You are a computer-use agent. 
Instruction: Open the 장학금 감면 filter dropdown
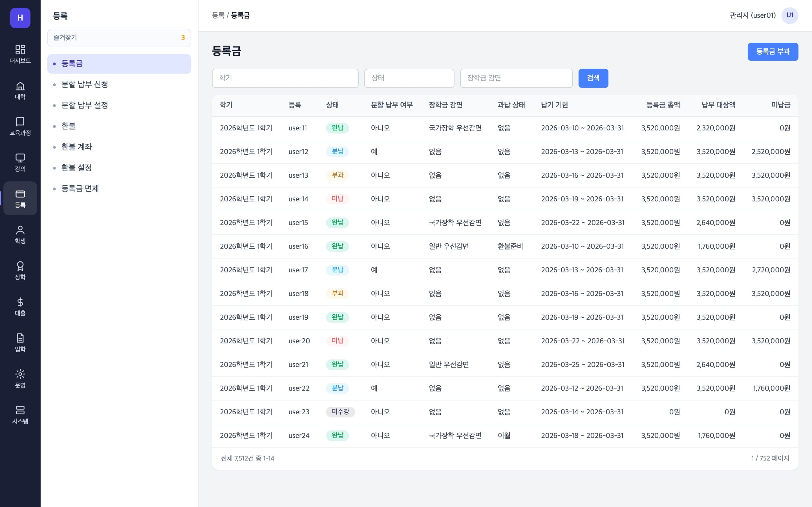(x=516, y=78)
